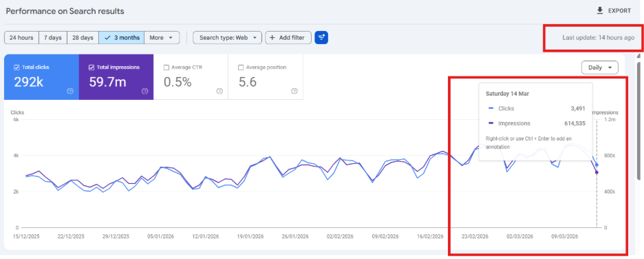644x259 pixels.
Task: Click the 02/03/2026 axis date label
Action: pyautogui.click(x=519, y=236)
